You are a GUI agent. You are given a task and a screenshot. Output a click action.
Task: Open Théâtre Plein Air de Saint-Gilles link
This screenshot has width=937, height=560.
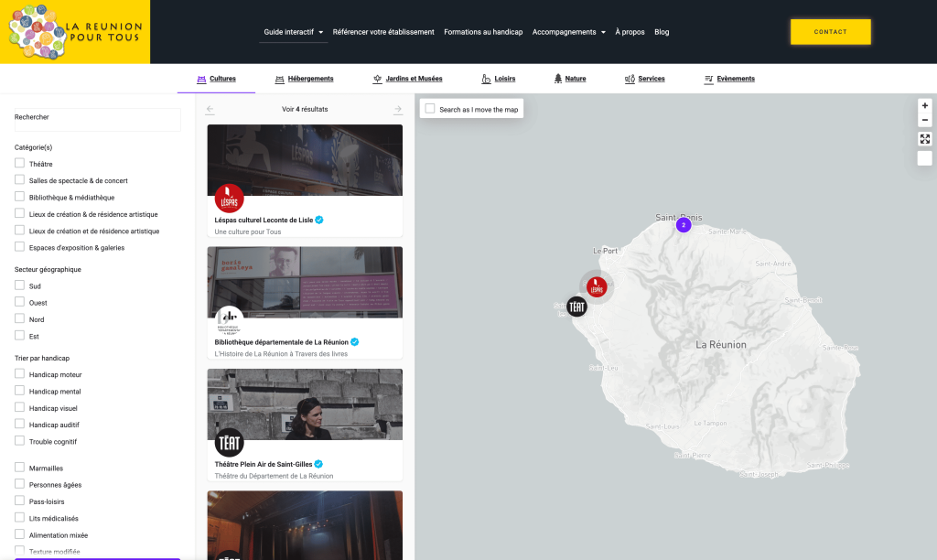pyautogui.click(x=264, y=464)
